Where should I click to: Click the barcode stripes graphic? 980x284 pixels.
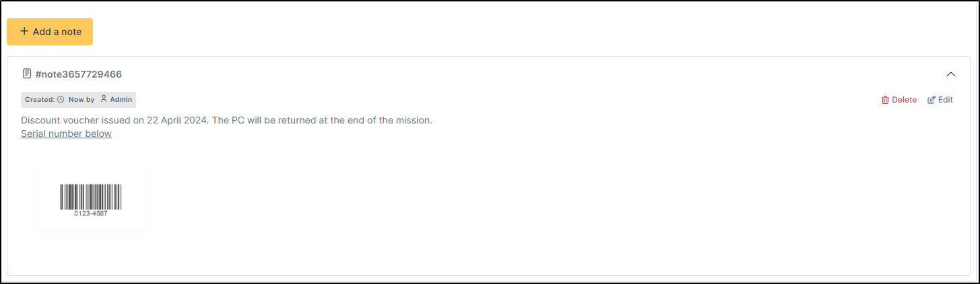(x=91, y=196)
